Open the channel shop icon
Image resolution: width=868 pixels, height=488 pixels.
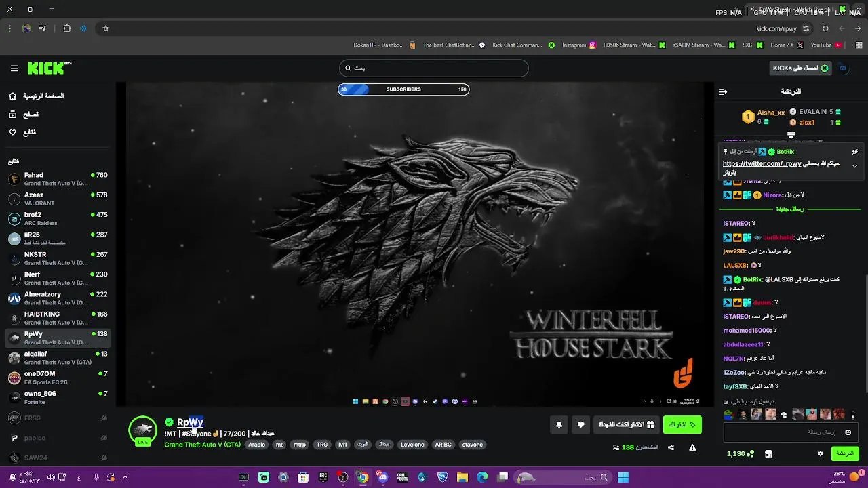pyautogui.click(x=768, y=453)
